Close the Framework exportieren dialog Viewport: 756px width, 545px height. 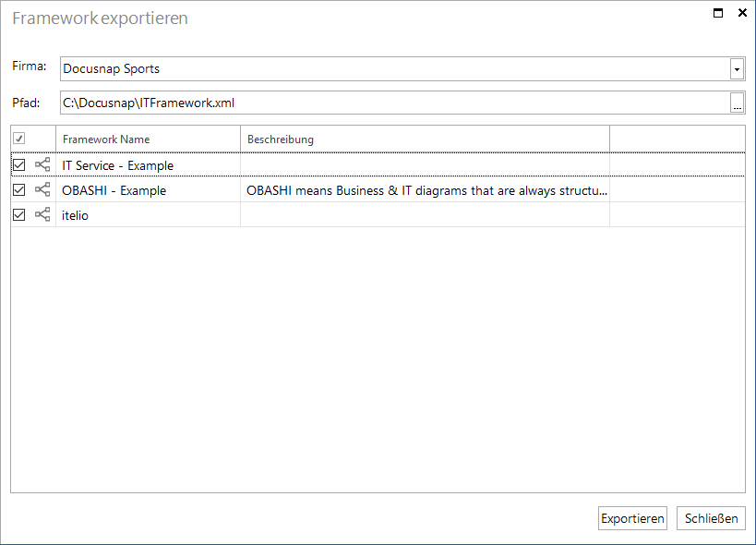[x=742, y=13]
